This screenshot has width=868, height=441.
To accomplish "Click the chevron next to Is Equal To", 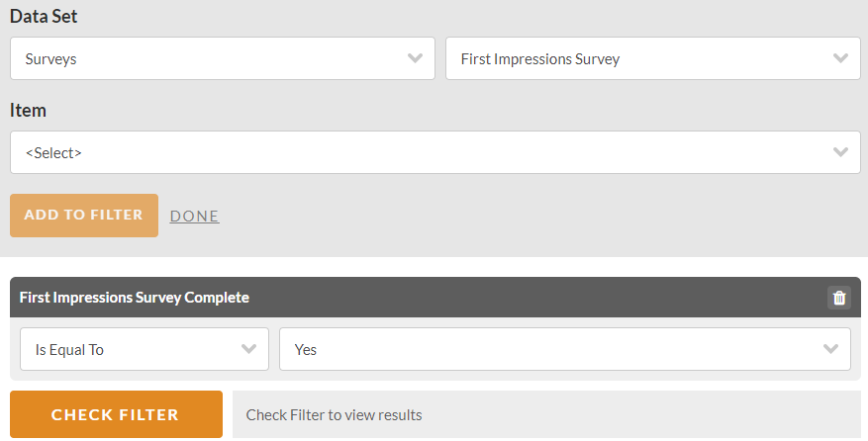I will click(248, 349).
